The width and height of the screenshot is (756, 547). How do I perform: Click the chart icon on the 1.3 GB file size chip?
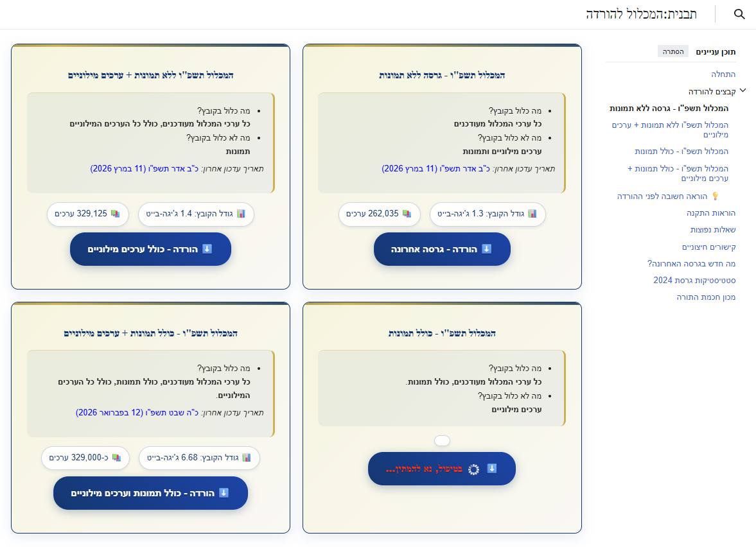[532, 214]
